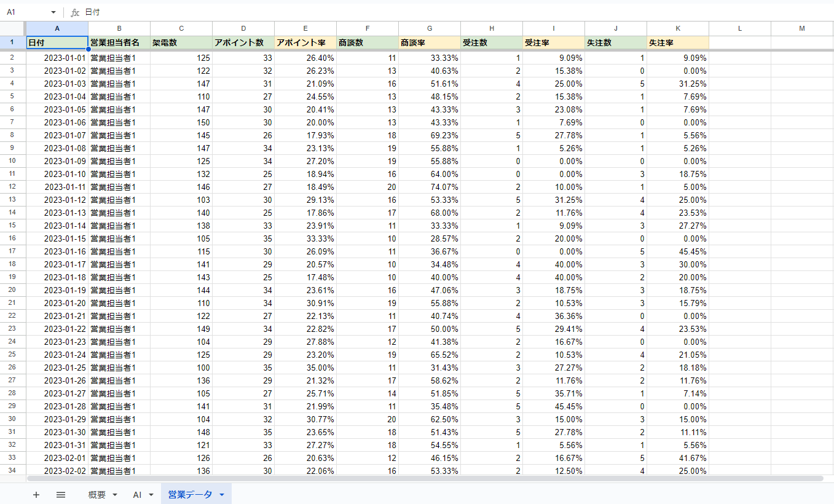Viewport: 834px width, 504px height.
Task: Click the 受注率 header cell
Action: point(554,43)
